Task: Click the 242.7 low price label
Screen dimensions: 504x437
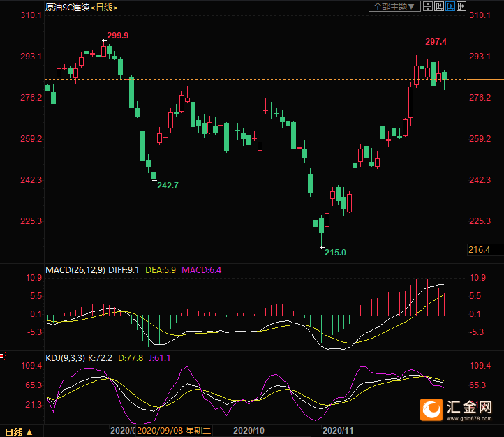Action: click(168, 186)
